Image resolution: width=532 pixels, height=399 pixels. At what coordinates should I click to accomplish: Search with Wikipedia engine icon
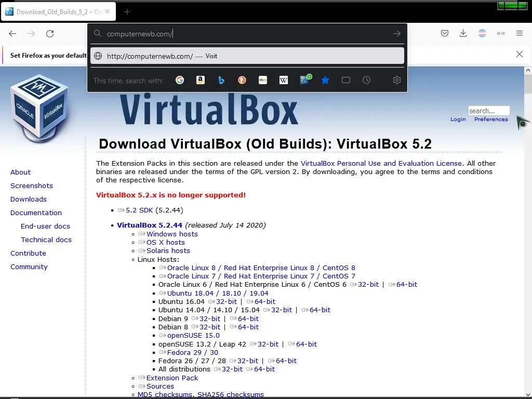(x=283, y=80)
